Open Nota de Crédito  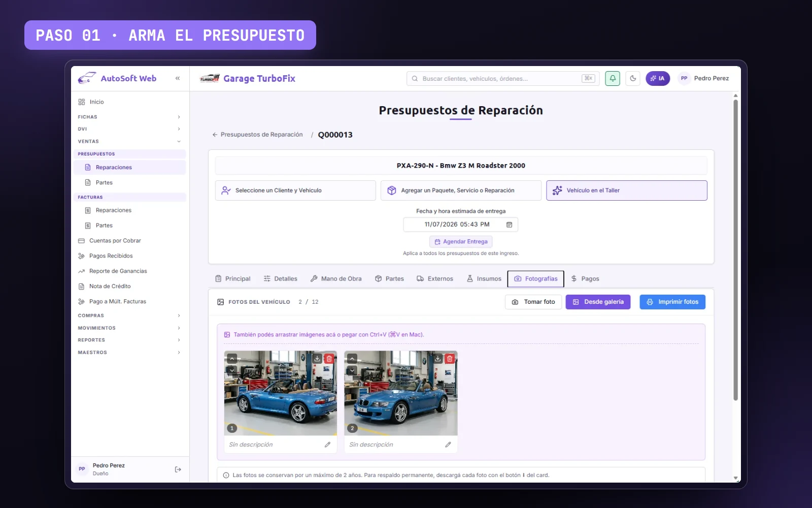pos(110,287)
